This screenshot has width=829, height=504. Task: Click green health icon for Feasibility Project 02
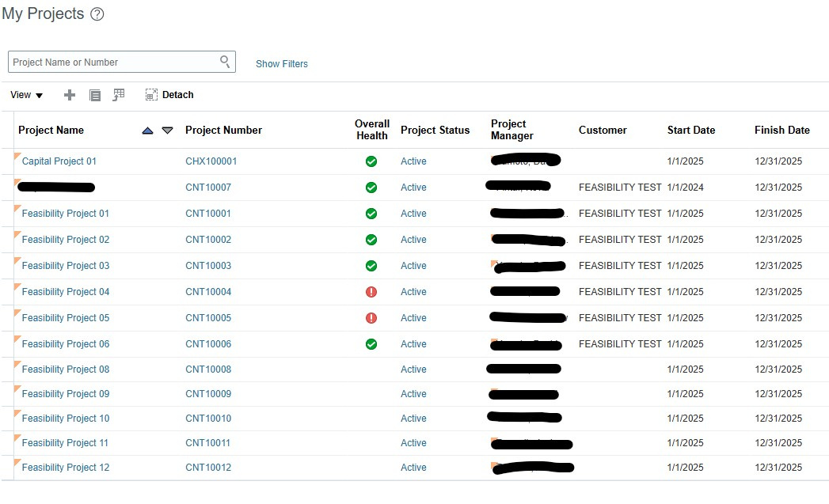(x=371, y=239)
